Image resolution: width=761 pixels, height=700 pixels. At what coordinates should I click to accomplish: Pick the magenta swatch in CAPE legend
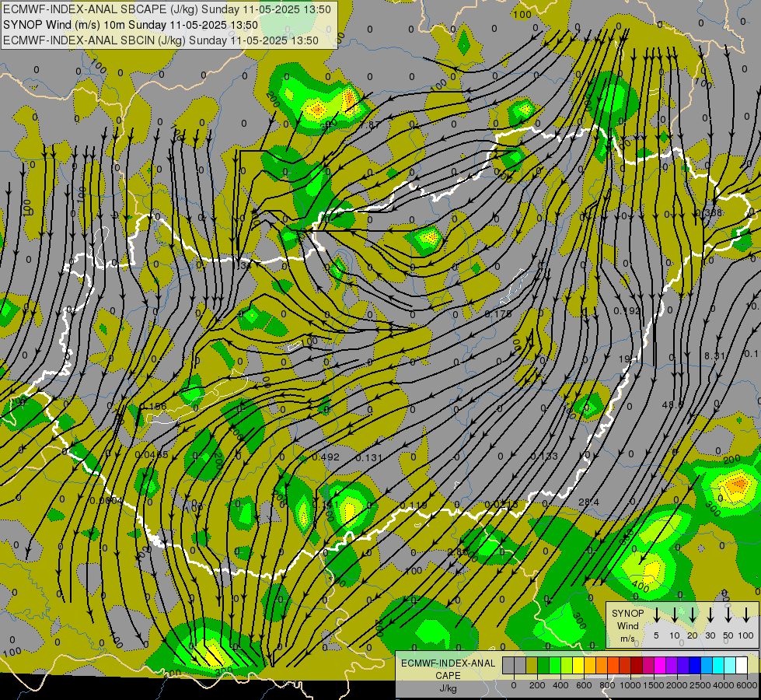pyautogui.click(x=660, y=665)
